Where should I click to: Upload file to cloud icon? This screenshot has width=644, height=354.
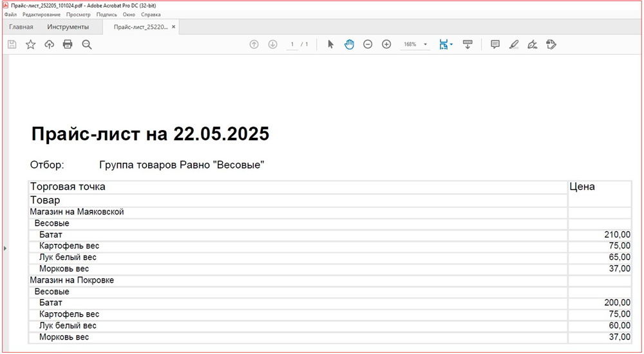coord(49,44)
